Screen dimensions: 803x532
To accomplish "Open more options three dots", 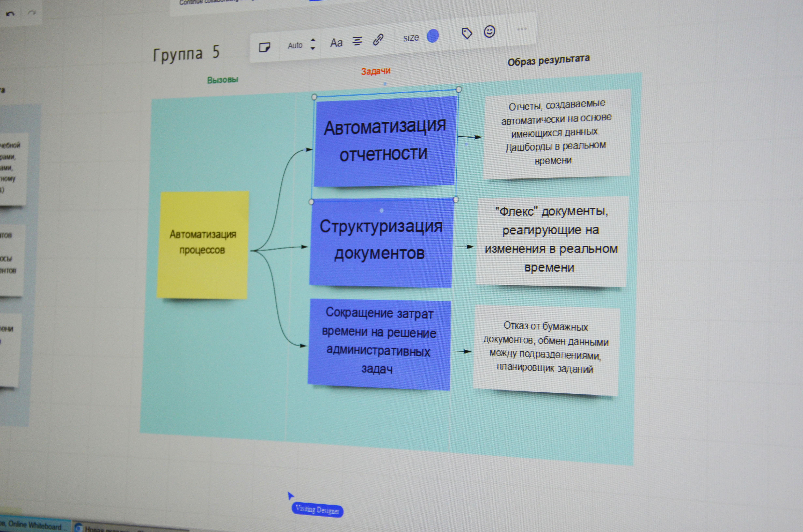I will (522, 29).
